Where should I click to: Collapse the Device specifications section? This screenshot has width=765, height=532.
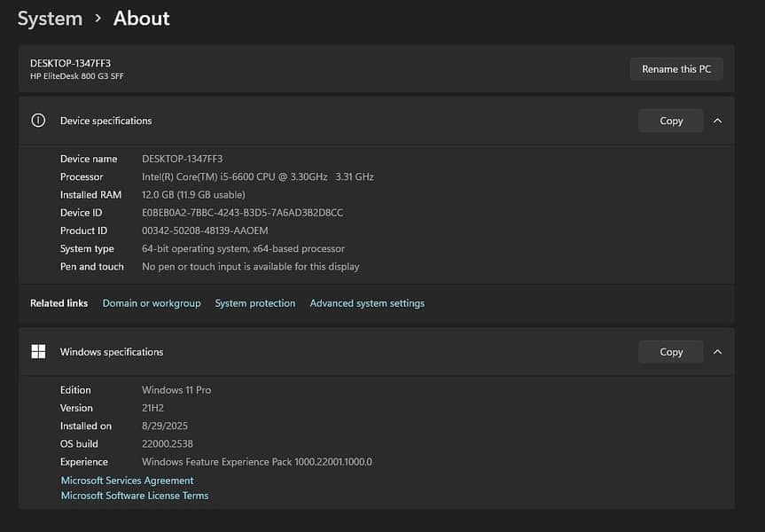(x=717, y=121)
